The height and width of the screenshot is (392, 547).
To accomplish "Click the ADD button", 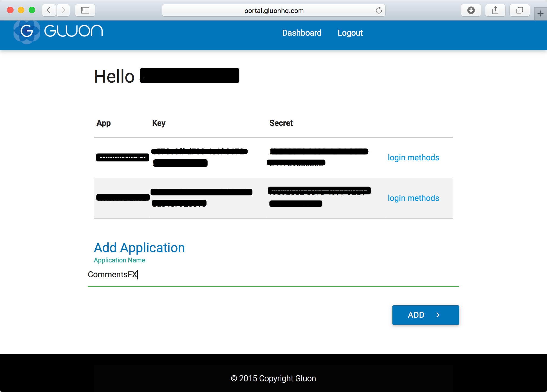I will point(426,315).
